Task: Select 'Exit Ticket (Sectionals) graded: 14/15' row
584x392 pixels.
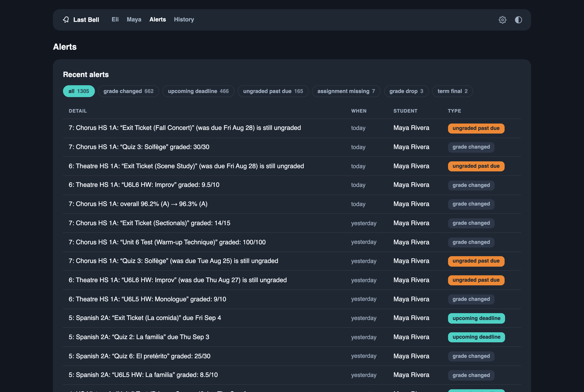Action: coord(292,223)
